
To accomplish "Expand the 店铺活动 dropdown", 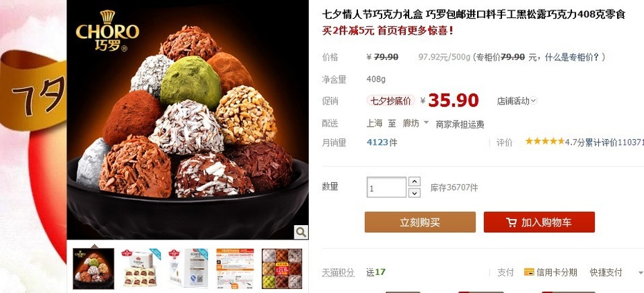I will (533, 100).
